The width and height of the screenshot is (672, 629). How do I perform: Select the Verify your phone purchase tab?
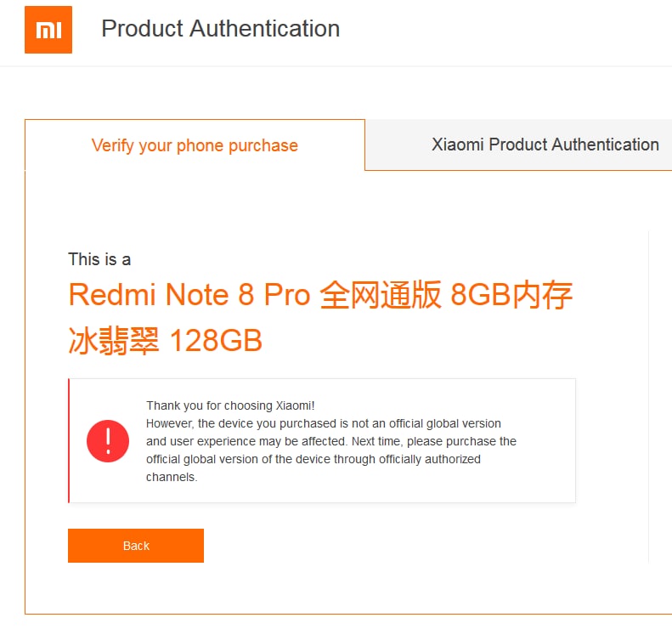[x=195, y=145]
